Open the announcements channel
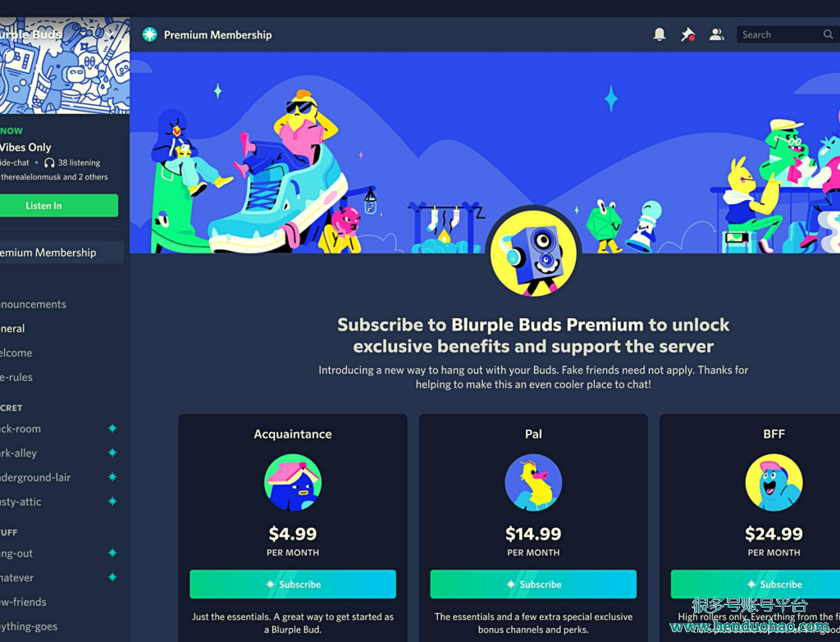 click(x=33, y=304)
